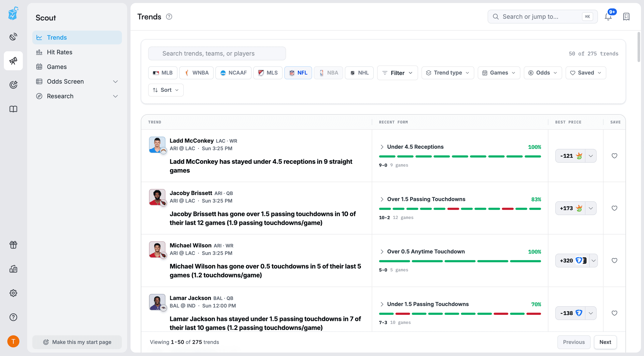
Task: Open the gift rewards icon in rail
Action: click(x=13, y=245)
